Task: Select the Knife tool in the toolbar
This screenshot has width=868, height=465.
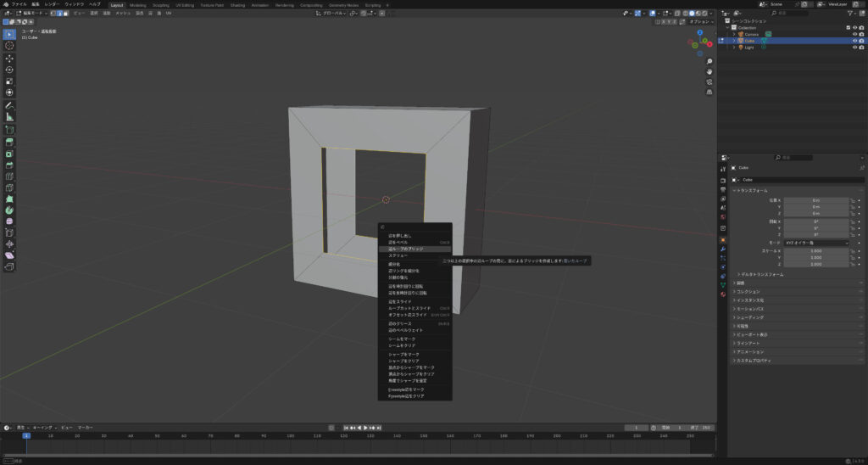Action: (9, 188)
